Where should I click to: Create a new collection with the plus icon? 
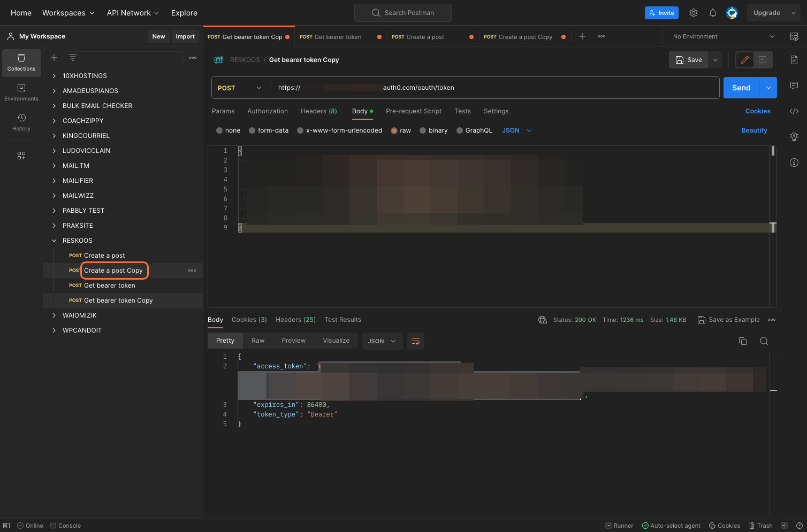pos(54,58)
